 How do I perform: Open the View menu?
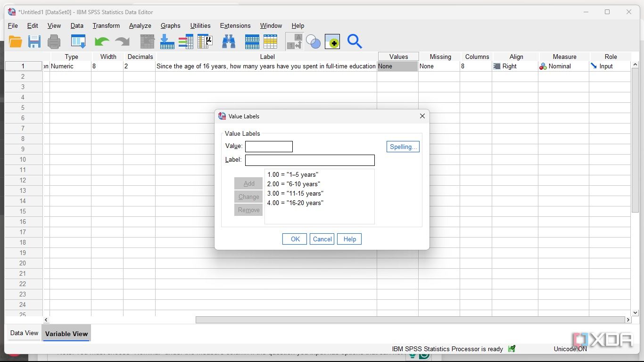pos(54,25)
